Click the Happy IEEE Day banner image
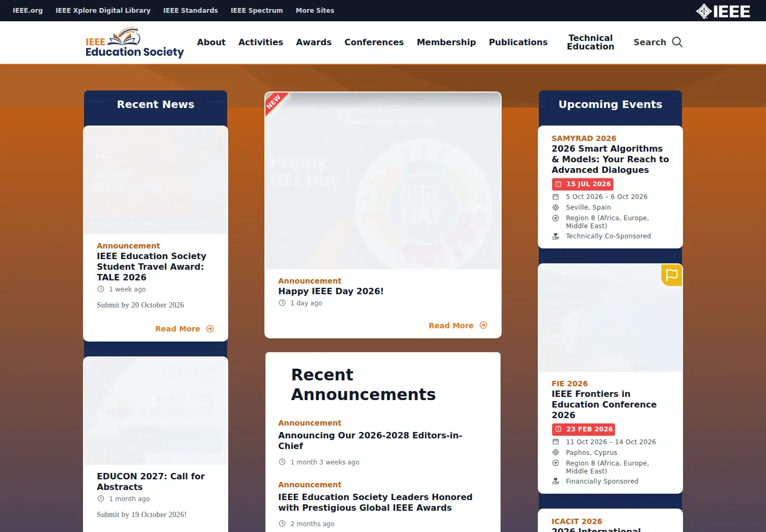The image size is (766, 532). click(383, 181)
